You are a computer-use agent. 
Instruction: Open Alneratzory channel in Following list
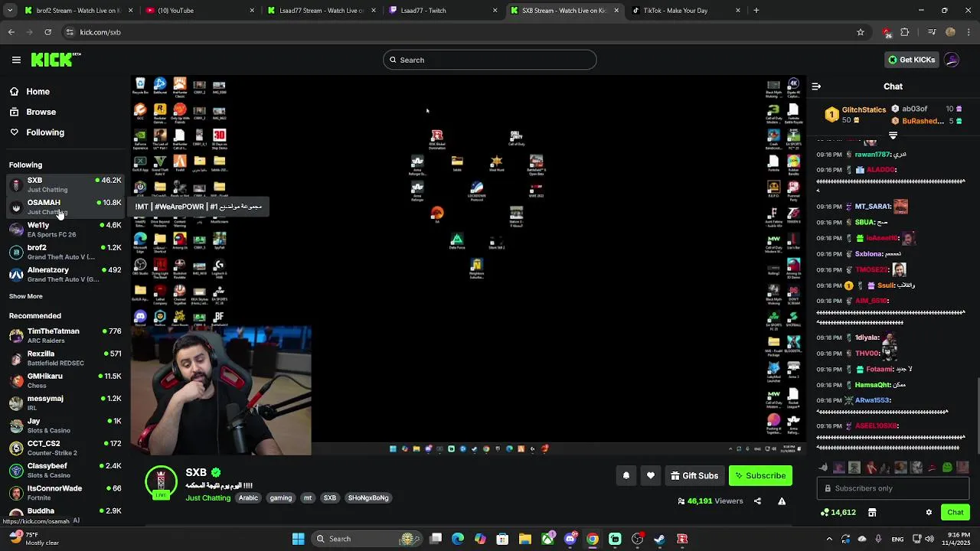(65, 274)
